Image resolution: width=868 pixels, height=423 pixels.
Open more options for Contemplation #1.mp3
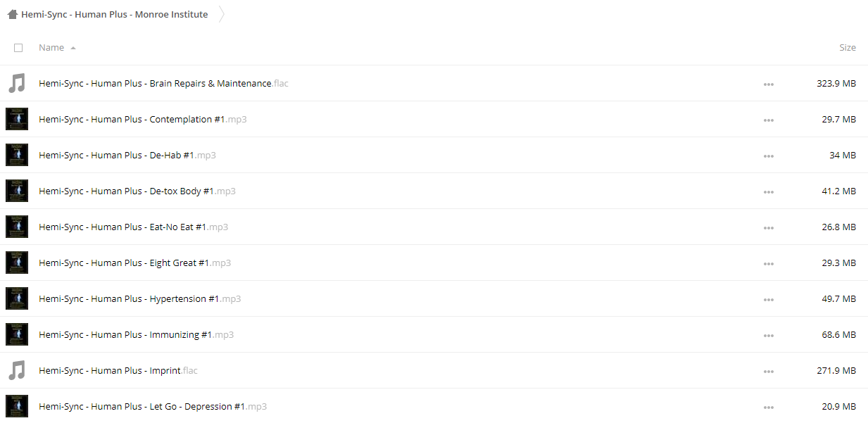[768, 120]
